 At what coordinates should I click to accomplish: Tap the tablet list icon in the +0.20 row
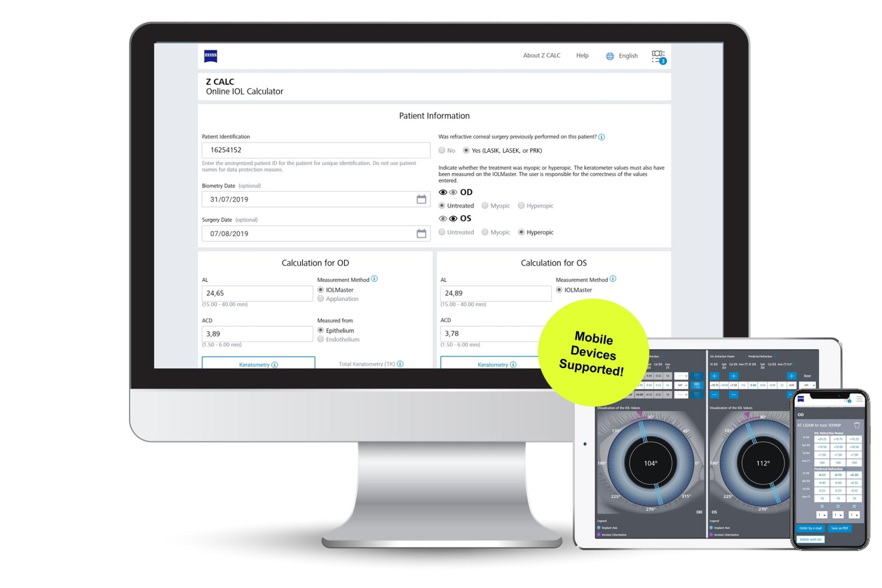pos(697,395)
